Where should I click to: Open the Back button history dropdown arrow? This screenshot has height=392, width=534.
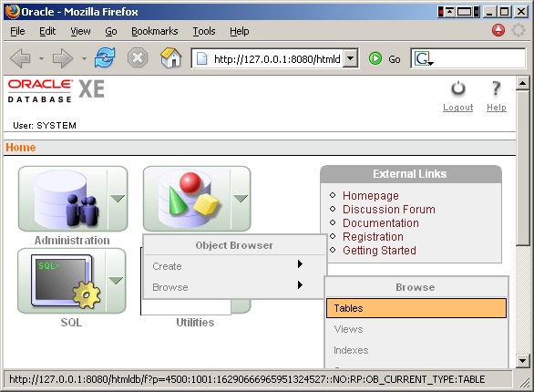41,58
